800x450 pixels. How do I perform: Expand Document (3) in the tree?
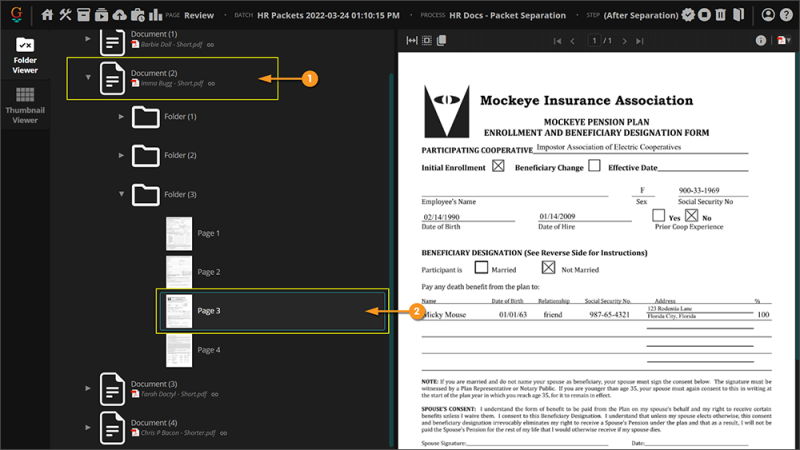click(x=88, y=388)
